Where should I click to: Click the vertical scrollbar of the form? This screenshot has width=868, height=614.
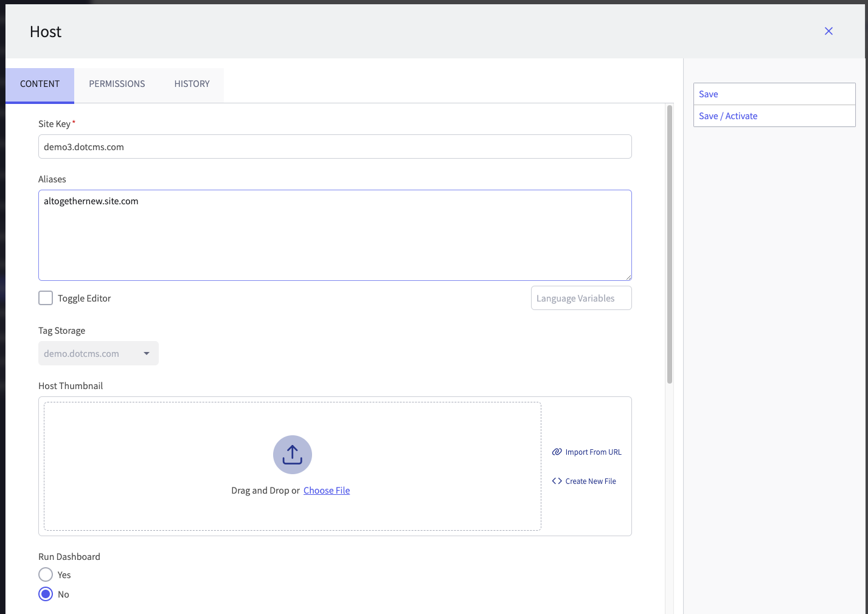[670, 243]
